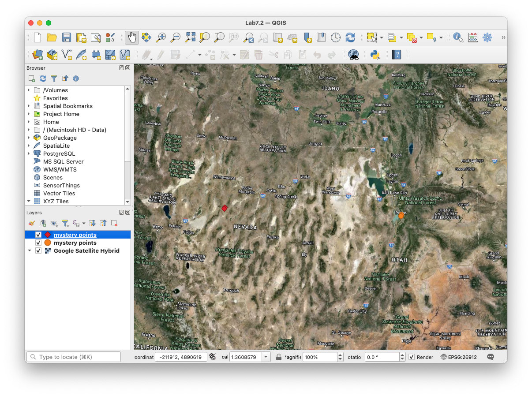The image size is (532, 396).
Task: Select the Pan Map hand tool
Action: tap(131, 37)
